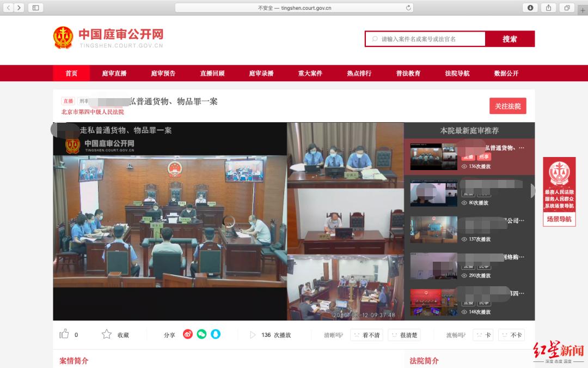Click the magnifier icon inside the search box
This screenshot has height=368, width=588.
[x=375, y=39]
